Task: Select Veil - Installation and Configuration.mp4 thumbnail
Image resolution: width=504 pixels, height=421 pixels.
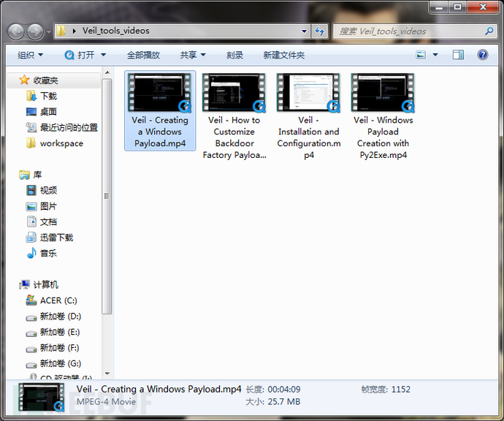Action: tap(308, 93)
